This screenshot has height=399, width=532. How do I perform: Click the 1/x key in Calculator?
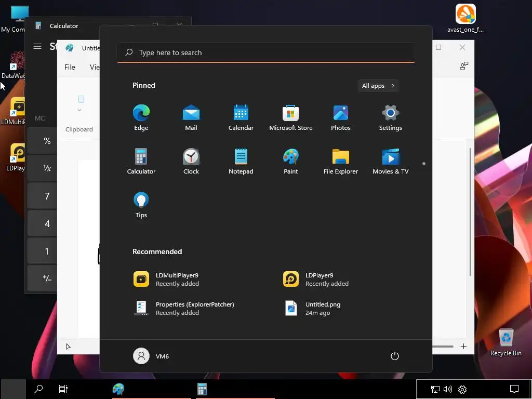click(x=42, y=168)
